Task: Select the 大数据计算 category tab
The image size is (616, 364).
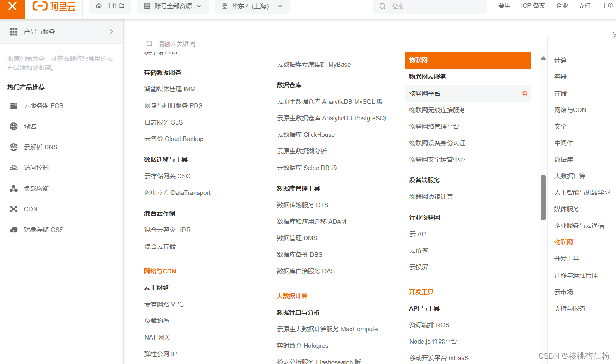Action: tap(570, 176)
